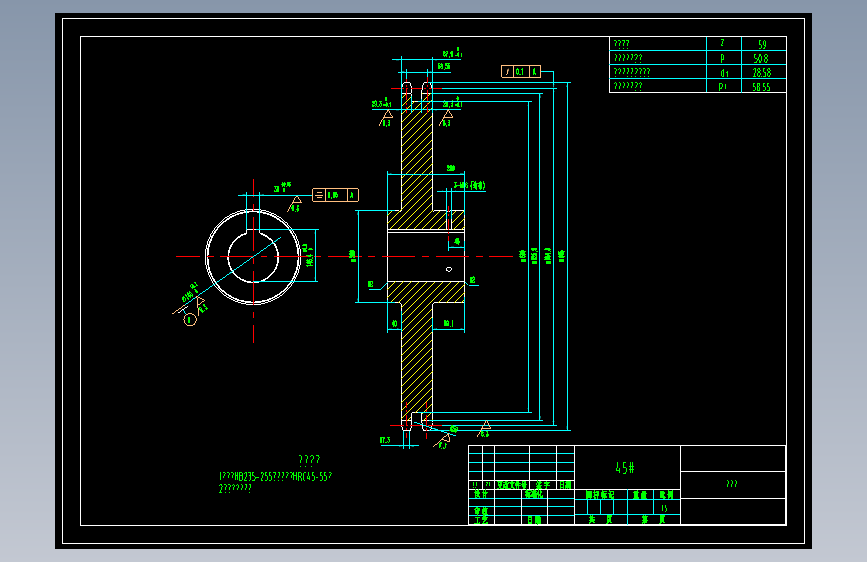This screenshot has height=562, width=867.
Task: Select the 40 dimension under the hub
Action: point(394,324)
